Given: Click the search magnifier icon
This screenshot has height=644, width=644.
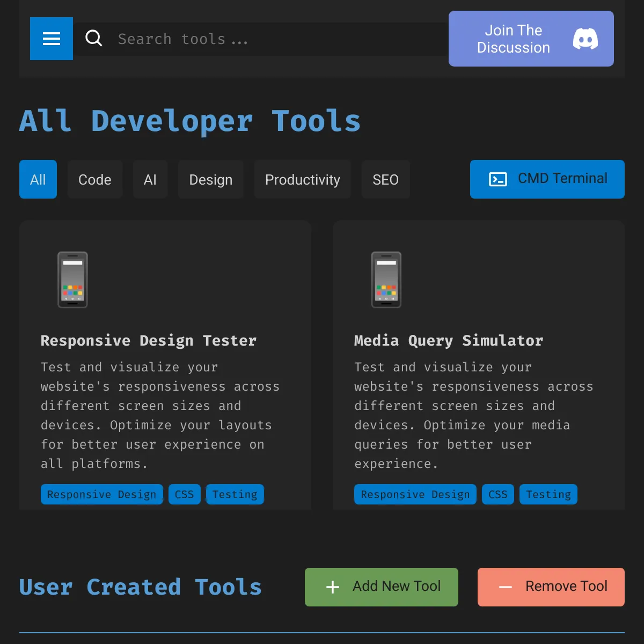Looking at the screenshot, I should 94,39.
